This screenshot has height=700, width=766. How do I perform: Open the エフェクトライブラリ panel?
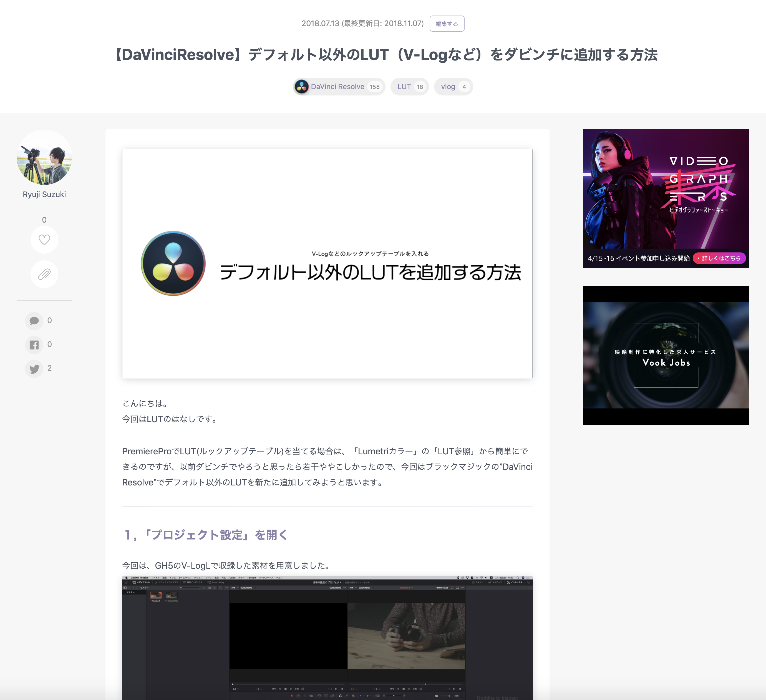167,582
